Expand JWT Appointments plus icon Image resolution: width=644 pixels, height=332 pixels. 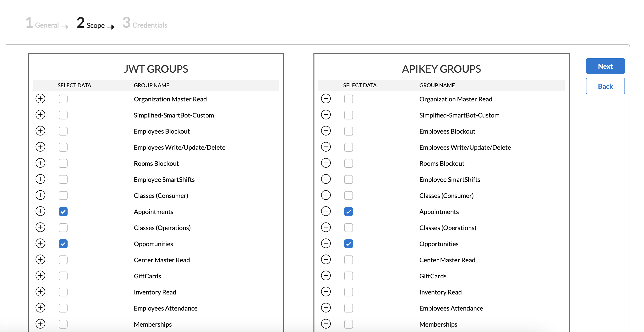point(40,211)
